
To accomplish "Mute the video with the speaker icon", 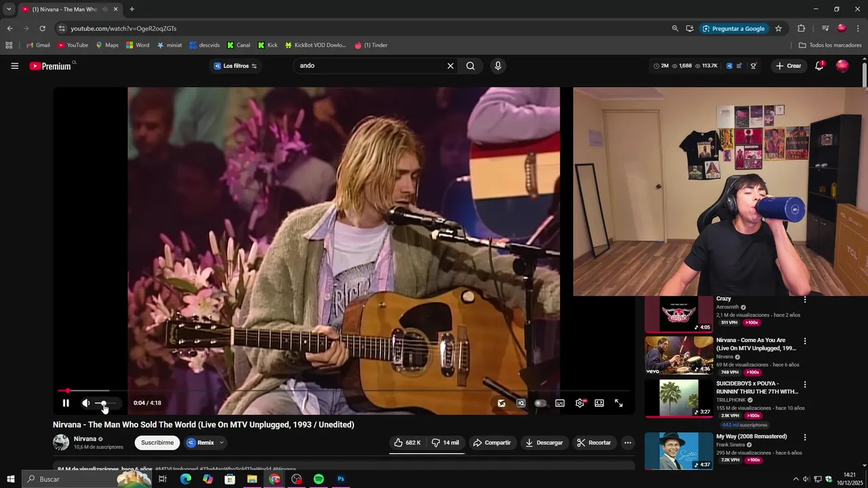I will [x=86, y=403].
